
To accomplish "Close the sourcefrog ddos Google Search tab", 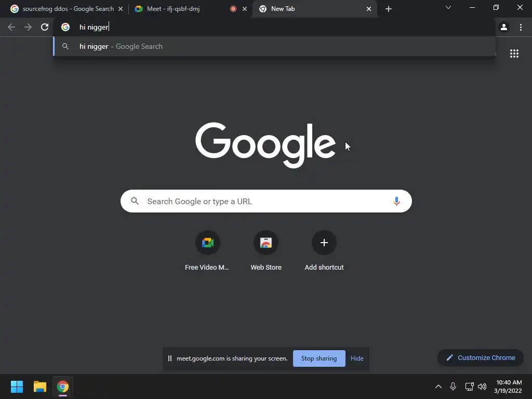I will 121,9.
